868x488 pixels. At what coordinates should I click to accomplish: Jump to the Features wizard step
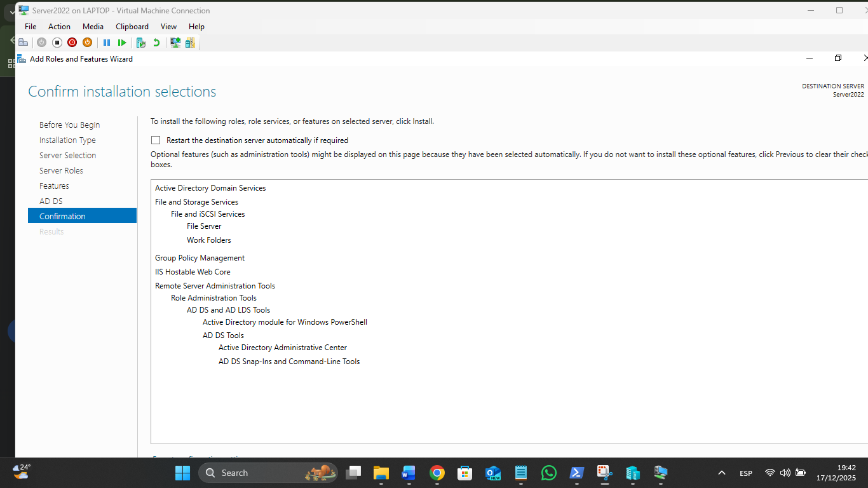pyautogui.click(x=54, y=186)
